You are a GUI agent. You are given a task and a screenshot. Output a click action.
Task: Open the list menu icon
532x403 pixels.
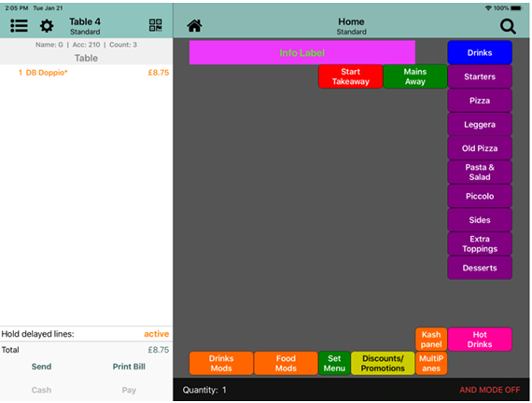pos(19,26)
